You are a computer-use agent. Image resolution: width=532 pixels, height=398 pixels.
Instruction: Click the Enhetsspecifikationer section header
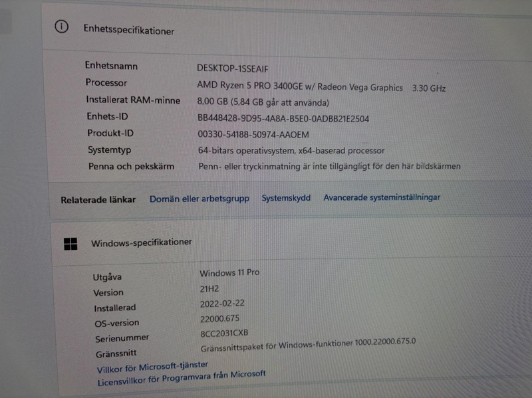click(129, 30)
